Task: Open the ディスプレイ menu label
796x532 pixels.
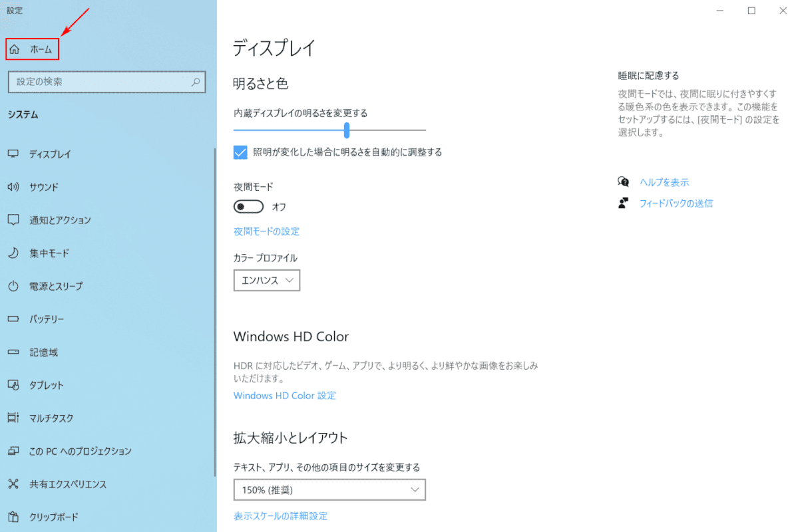Action: click(x=50, y=154)
